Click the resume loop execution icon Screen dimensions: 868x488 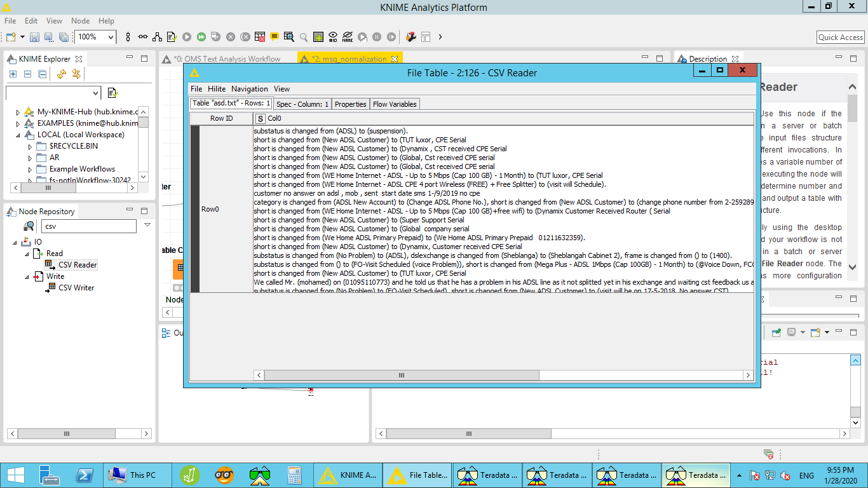(x=391, y=37)
